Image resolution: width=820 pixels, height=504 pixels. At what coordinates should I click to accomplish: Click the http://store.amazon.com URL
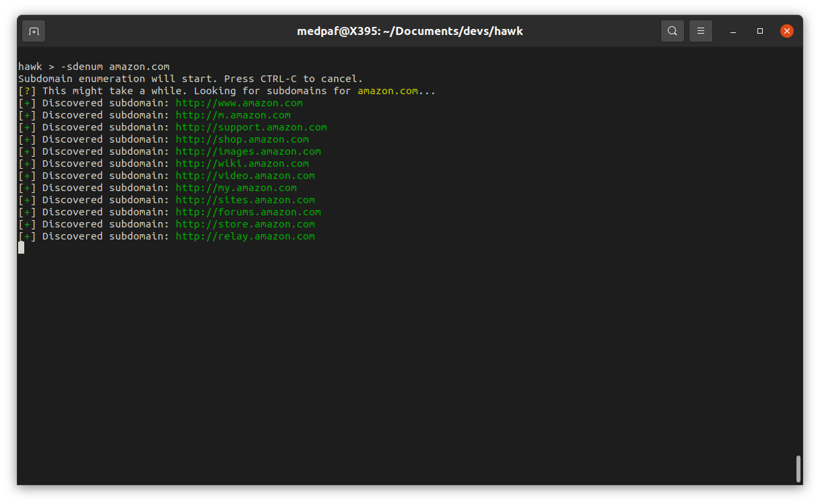(245, 224)
